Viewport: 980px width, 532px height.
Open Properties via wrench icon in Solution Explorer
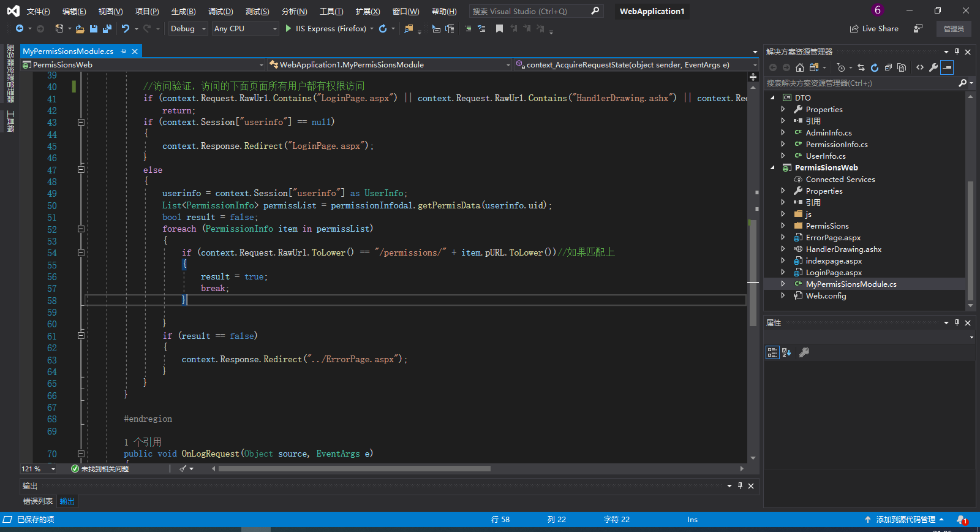[x=933, y=67]
